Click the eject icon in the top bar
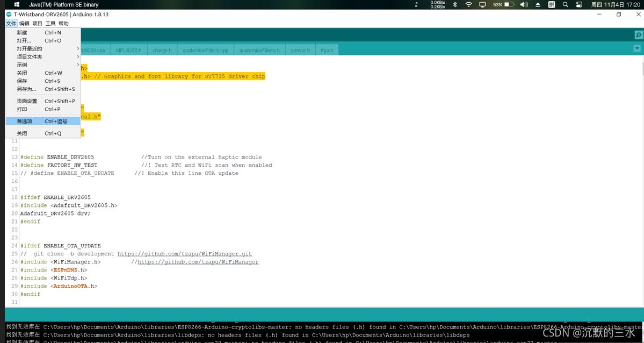 tap(538, 4)
